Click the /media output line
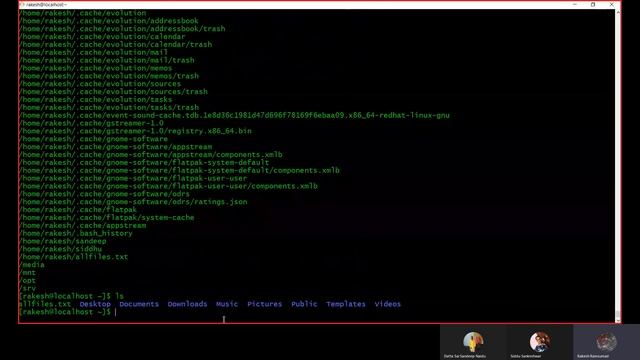The image size is (640, 360). coord(32,265)
